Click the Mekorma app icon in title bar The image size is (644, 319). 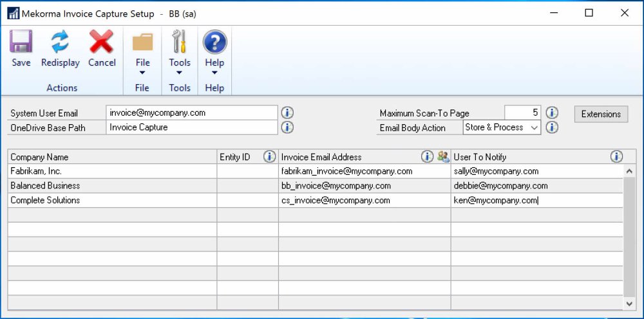(x=13, y=14)
